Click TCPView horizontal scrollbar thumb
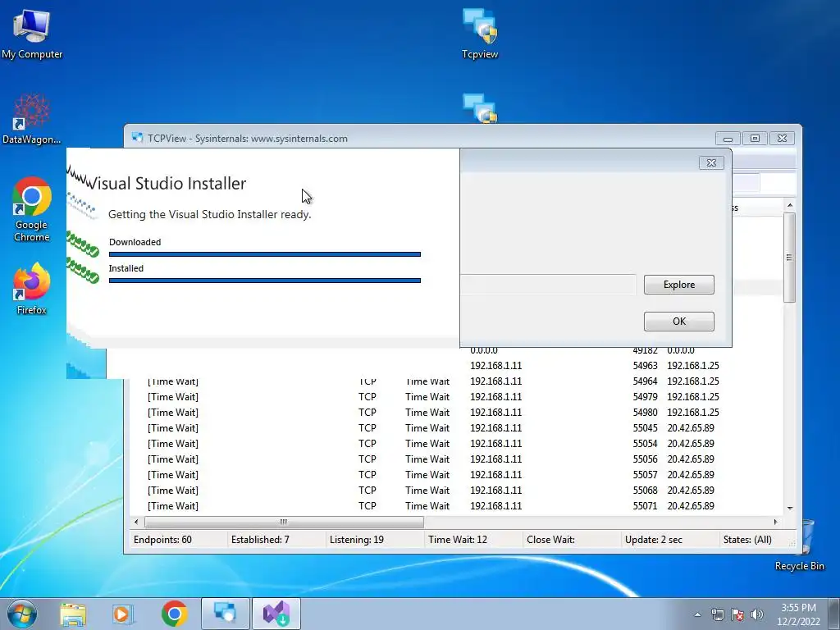 point(284,522)
